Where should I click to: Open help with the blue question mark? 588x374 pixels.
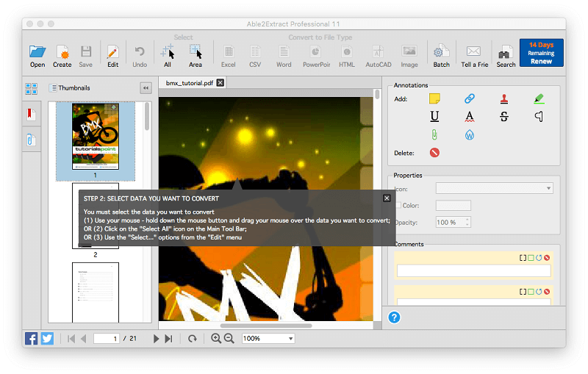394,317
